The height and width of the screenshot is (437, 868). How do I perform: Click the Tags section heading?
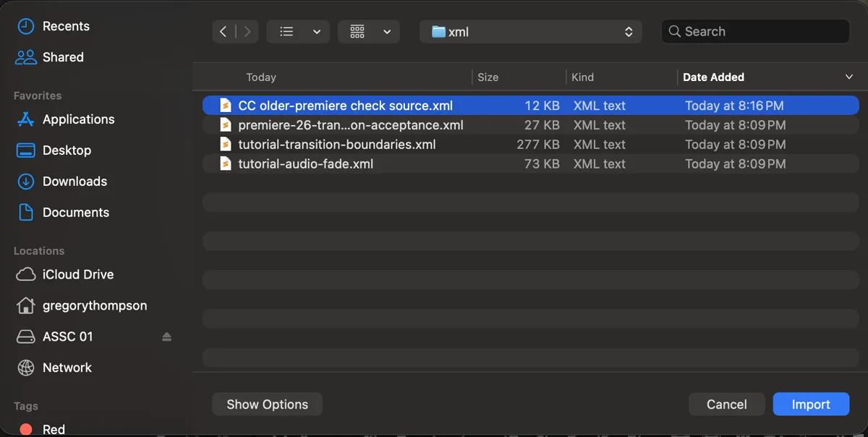click(x=26, y=407)
